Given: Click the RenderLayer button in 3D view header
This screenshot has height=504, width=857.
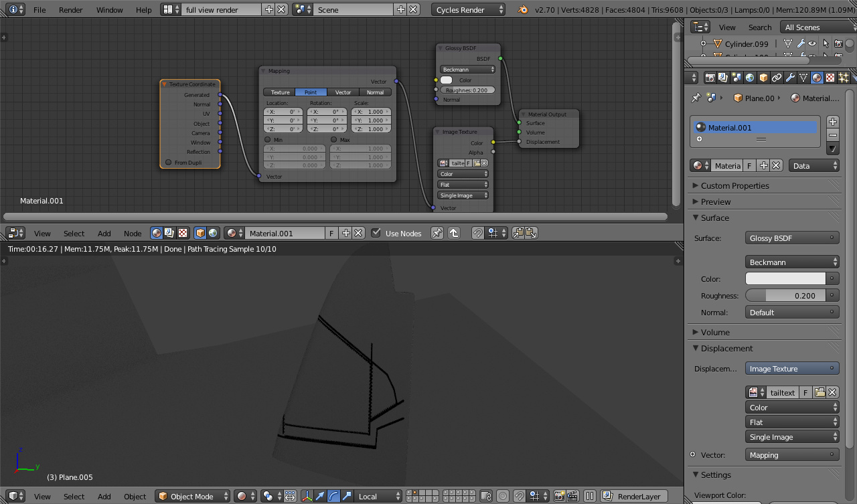Looking at the screenshot, I should (x=639, y=496).
